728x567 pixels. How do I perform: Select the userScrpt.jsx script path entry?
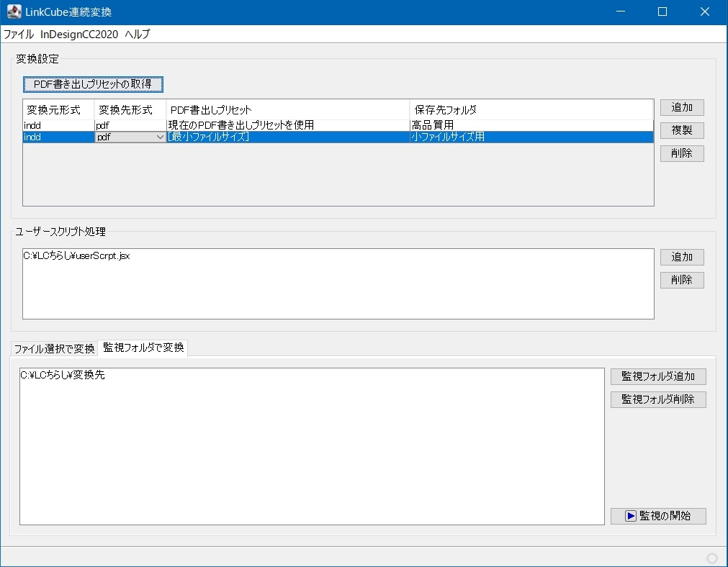[x=76, y=255]
